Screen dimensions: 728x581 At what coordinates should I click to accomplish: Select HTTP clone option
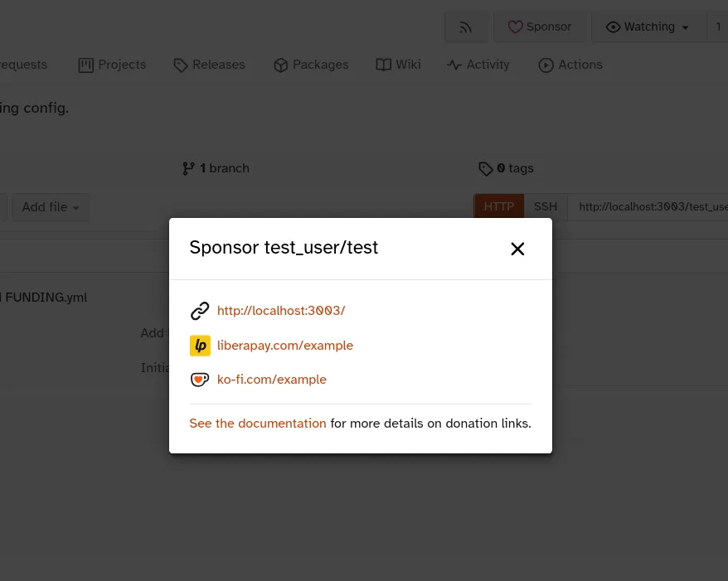[x=499, y=206]
